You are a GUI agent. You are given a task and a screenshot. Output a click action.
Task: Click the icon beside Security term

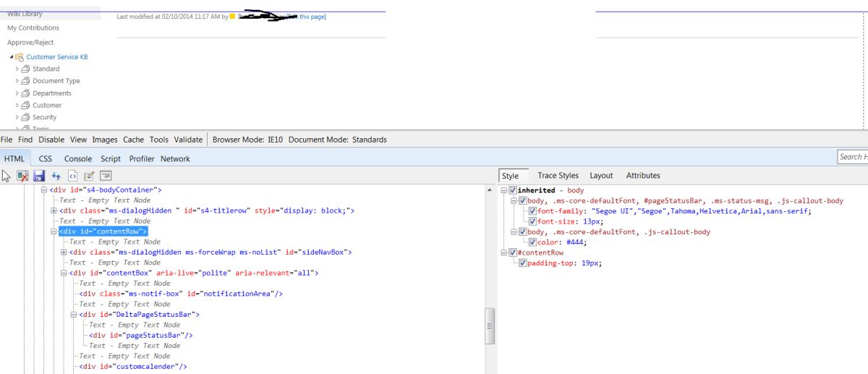(x=25, y=117)
